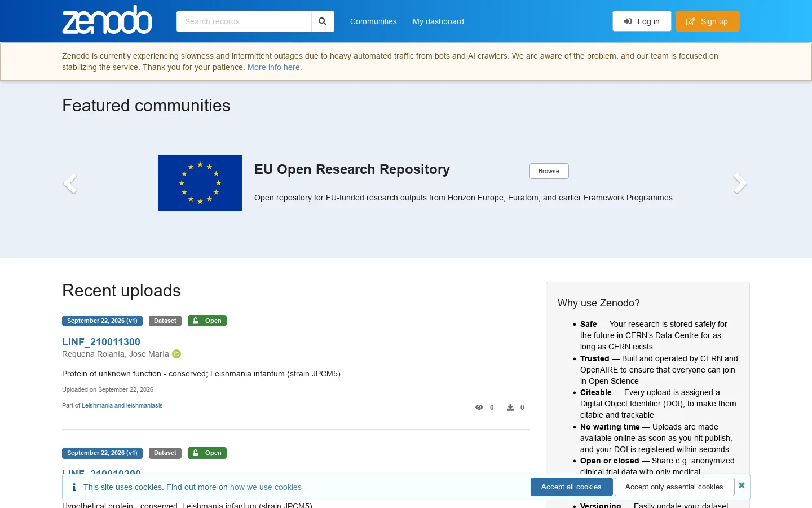Image resolution: width=812 pixels, height=508 pixels.
Task: Focus the Search records input field
Action: [x=244, y=21]
